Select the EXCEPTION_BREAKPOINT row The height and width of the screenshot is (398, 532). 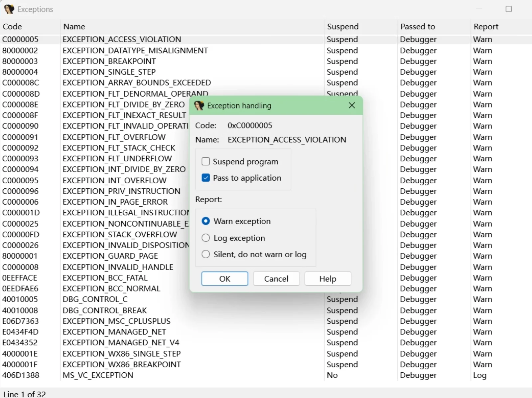(x=266, y=61)
